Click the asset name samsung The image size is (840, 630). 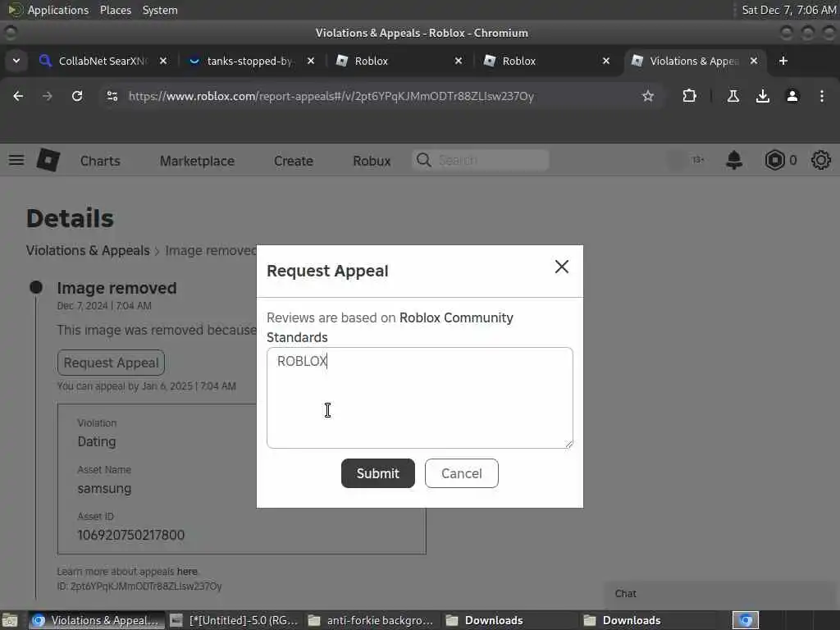pos(104,489)
